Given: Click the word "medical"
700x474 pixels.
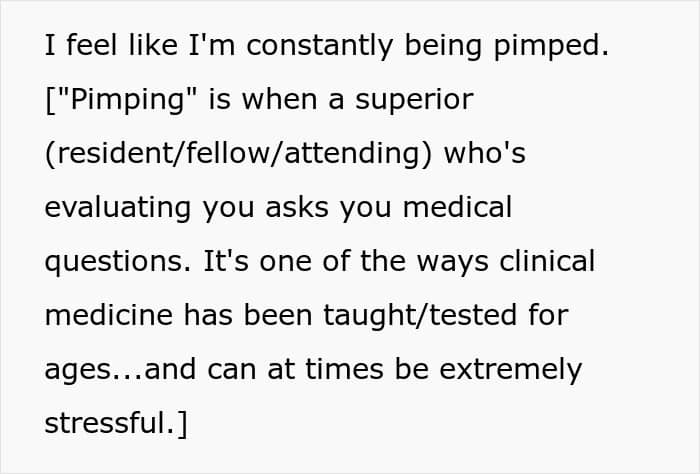Looking at the screenshot, I should [x=457, y=207].
